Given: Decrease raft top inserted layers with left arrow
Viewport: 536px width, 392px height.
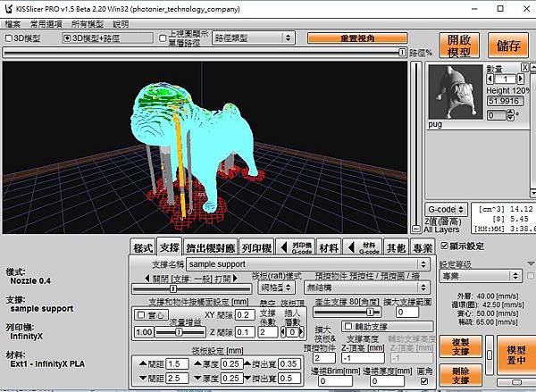Looking at the screenshot, I should click(282, 332).
